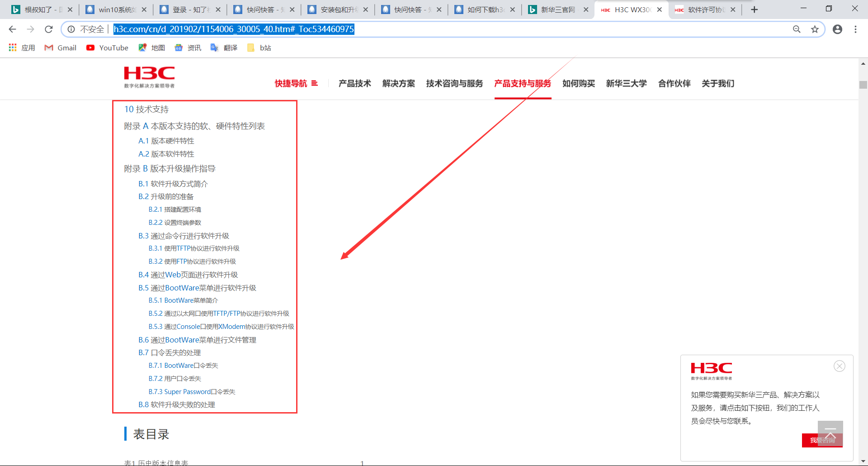Click the 我要咨询 consult button
868x466 pixels.
[822, 440]
